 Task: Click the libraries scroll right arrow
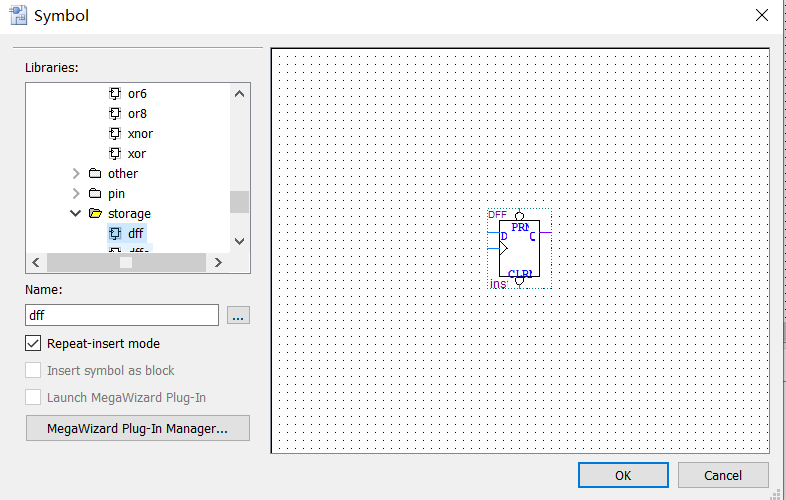click(218, 262)
